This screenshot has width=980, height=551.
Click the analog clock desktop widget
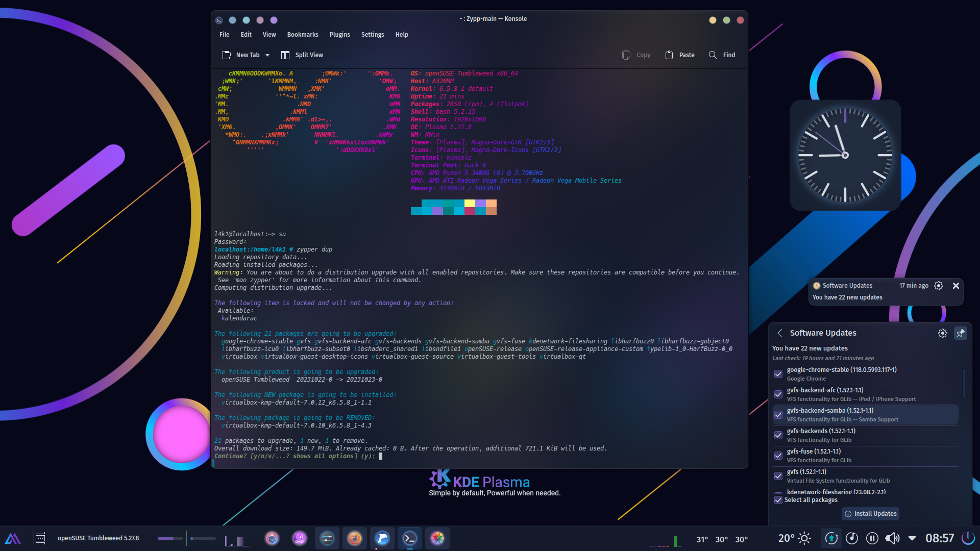845,155
